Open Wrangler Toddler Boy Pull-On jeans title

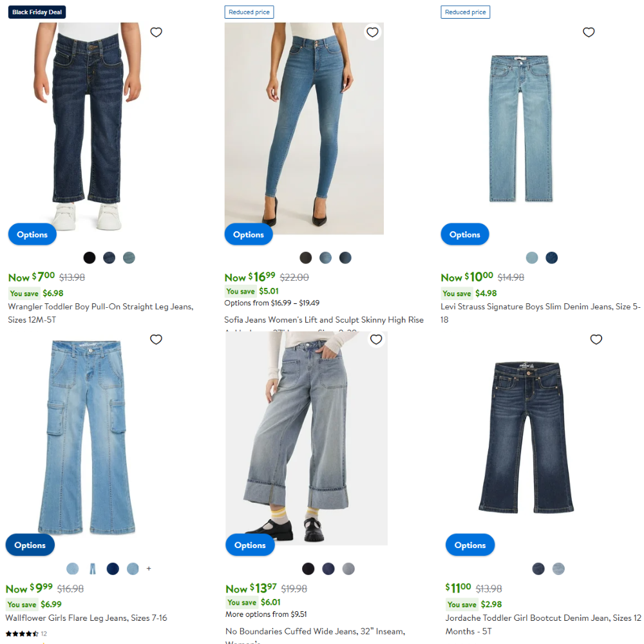pyautogui.click(x=100, y=313)
